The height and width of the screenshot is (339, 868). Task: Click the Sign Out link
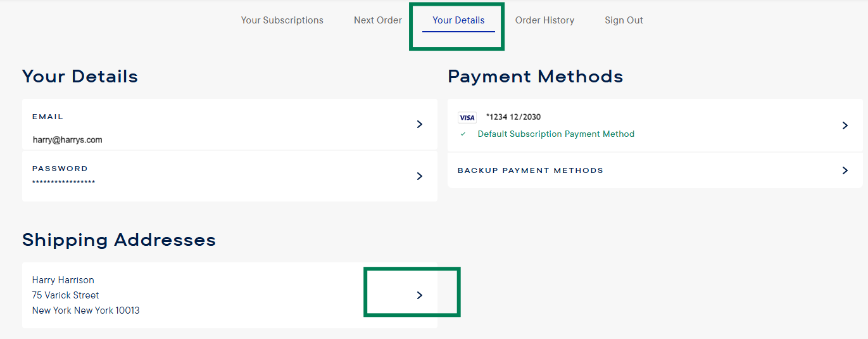tap(624, 20)
